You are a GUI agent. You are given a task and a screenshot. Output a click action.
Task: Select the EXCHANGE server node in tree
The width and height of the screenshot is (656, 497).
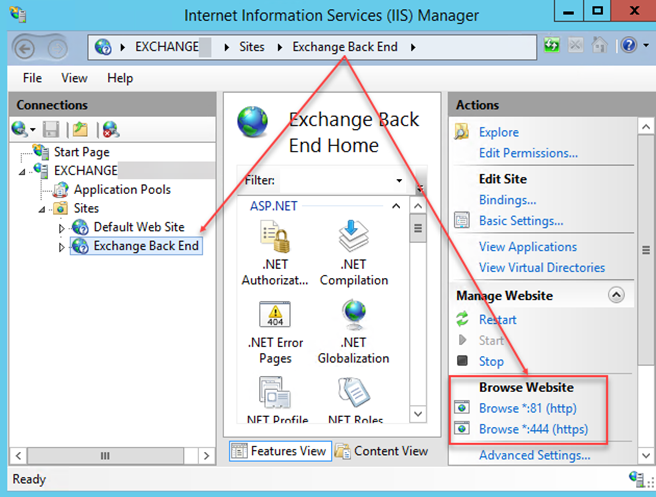[86, 170]
